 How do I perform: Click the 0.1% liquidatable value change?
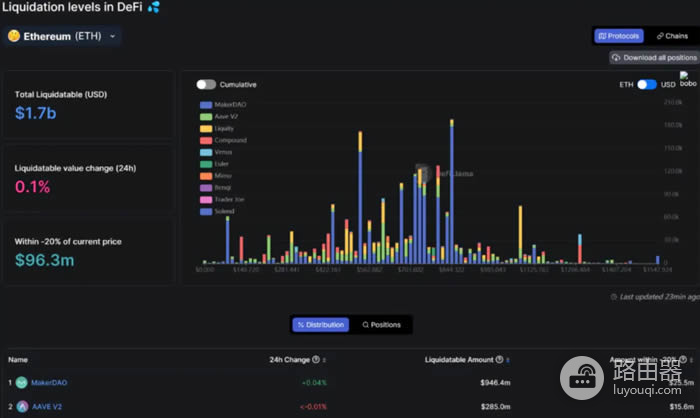click(33, 187)
